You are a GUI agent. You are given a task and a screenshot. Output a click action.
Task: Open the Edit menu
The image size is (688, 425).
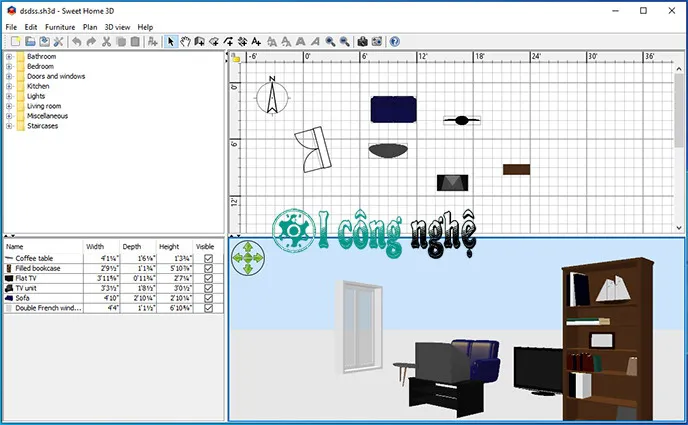coord(31,27)
